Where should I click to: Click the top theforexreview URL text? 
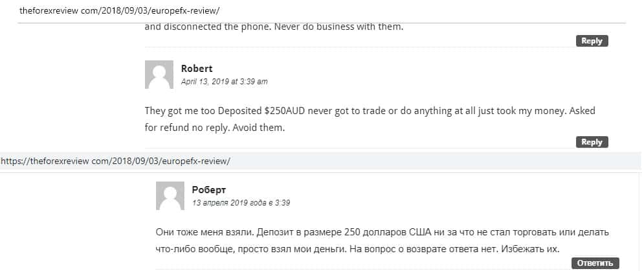click(120, 12)
